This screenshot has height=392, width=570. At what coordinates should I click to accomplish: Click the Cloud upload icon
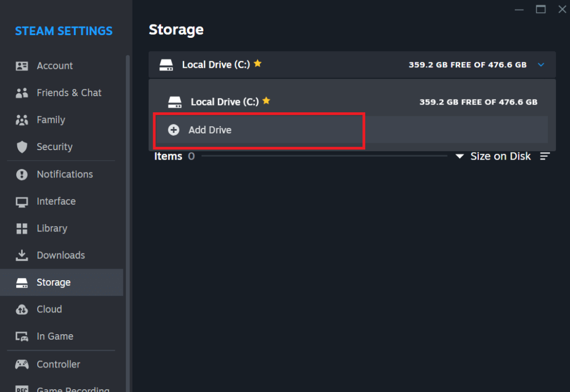click(x=22, y=310)
